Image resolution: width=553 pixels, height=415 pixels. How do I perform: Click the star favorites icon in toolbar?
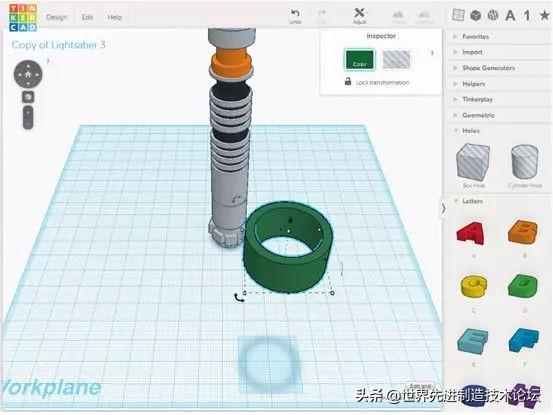tap(545, 15)
